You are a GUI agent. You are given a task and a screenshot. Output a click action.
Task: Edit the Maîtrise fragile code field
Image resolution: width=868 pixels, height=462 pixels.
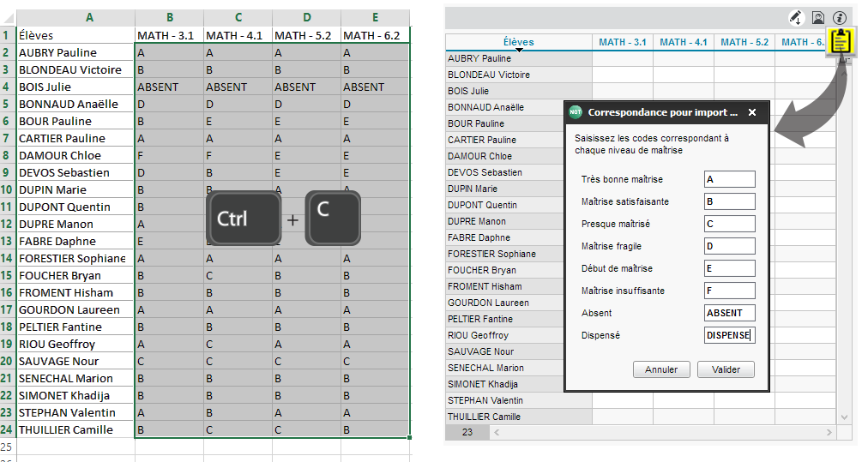click(x=730, y=246)
